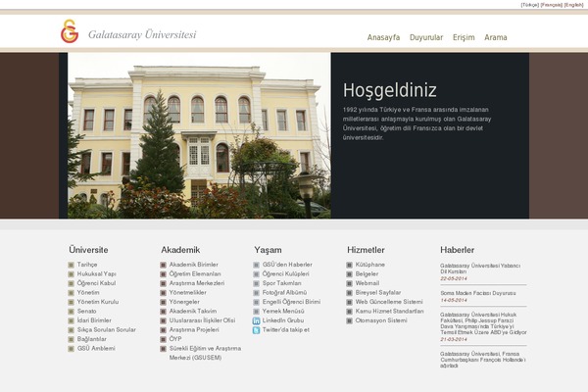Click the Hoşgeldiniz heading
This screenshot has width=588, height=392.
point(390,90)
